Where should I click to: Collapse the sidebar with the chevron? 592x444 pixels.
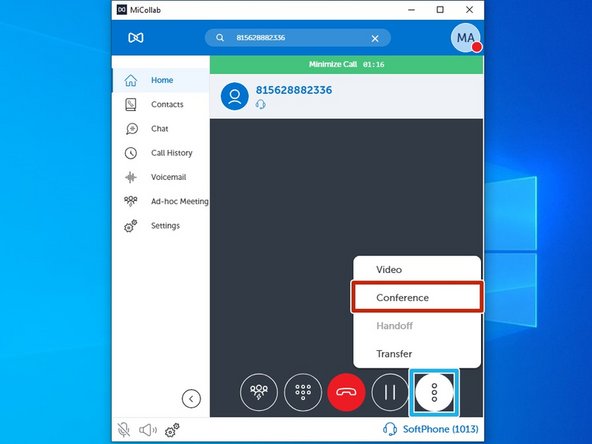pos(191,399)
